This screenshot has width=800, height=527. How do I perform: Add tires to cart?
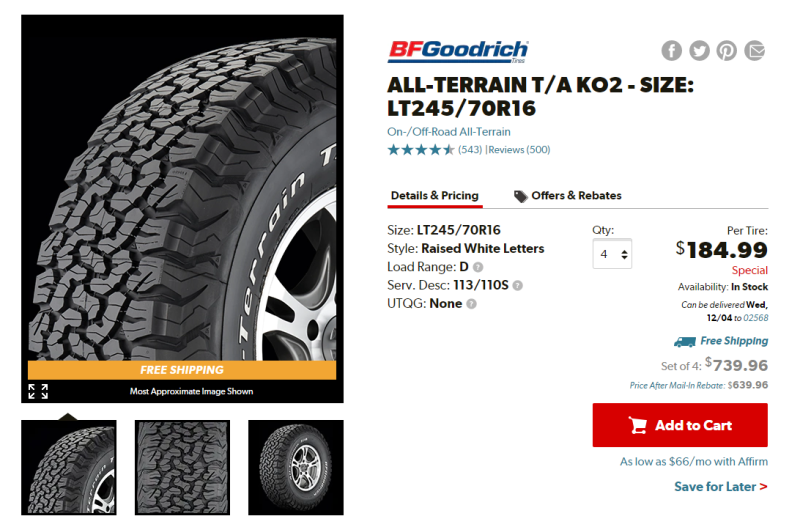(680, 425)
